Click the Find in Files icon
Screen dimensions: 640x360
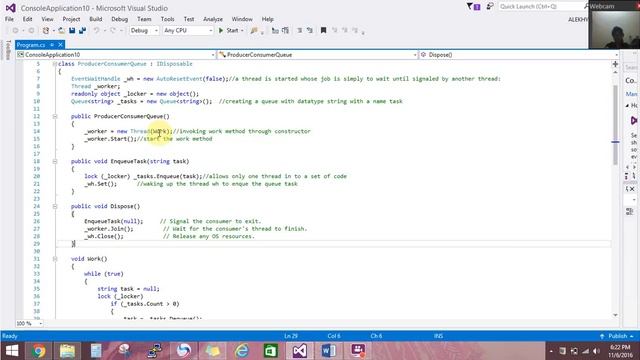coord(254,31)
